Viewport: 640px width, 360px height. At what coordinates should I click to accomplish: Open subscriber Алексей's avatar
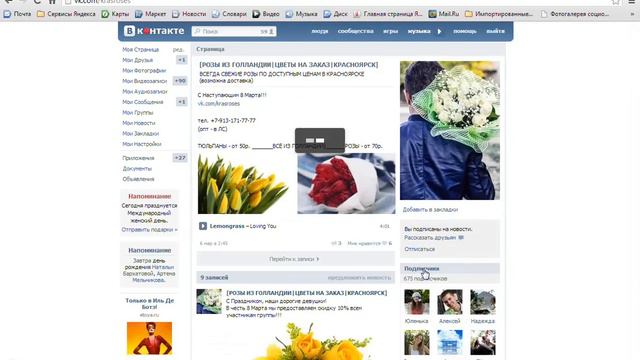pyautogui.click(x=450, y=302)
